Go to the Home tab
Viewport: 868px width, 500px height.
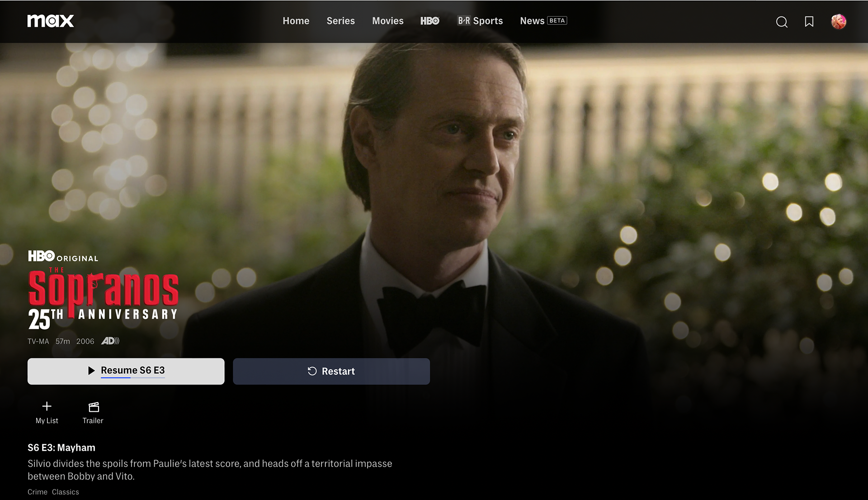[296, 21]
